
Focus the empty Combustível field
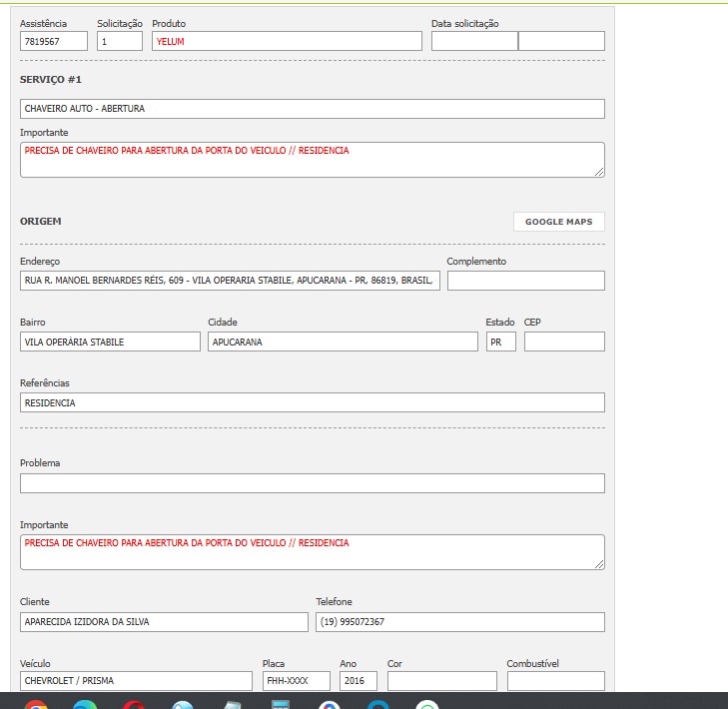click(x=556, y=681)
